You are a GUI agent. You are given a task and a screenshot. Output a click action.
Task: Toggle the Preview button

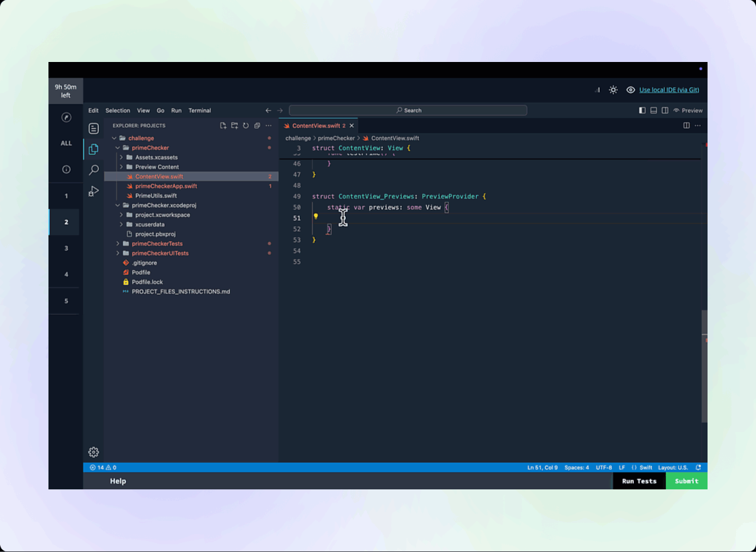(688, 110)
